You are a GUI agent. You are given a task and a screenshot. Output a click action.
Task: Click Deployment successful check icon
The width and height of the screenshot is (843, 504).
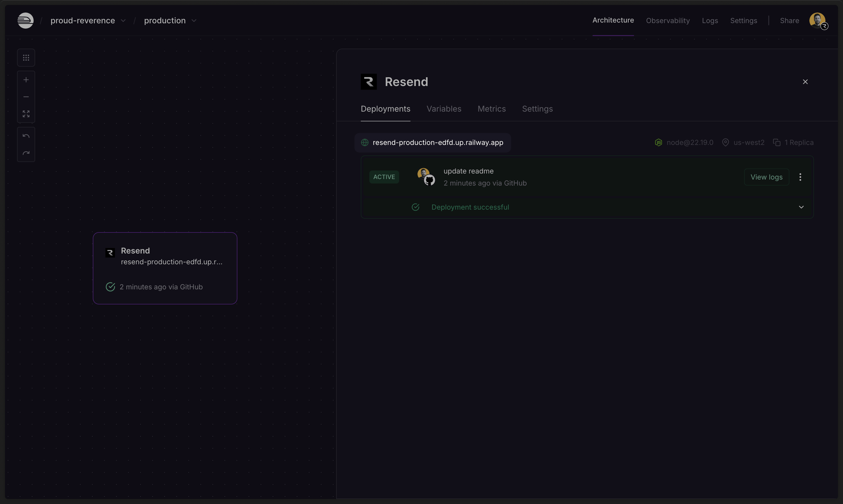(x=415, y=207)
